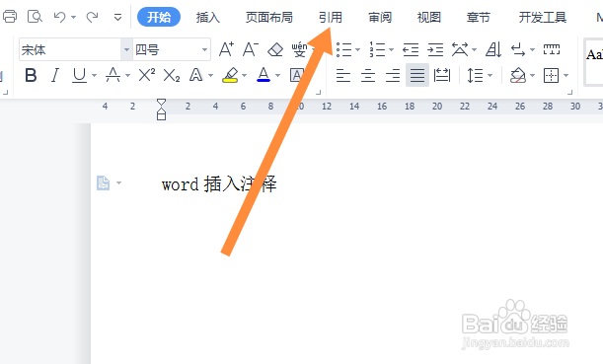
Task: Open the 开发工具 tab
Action: [542, 18]
